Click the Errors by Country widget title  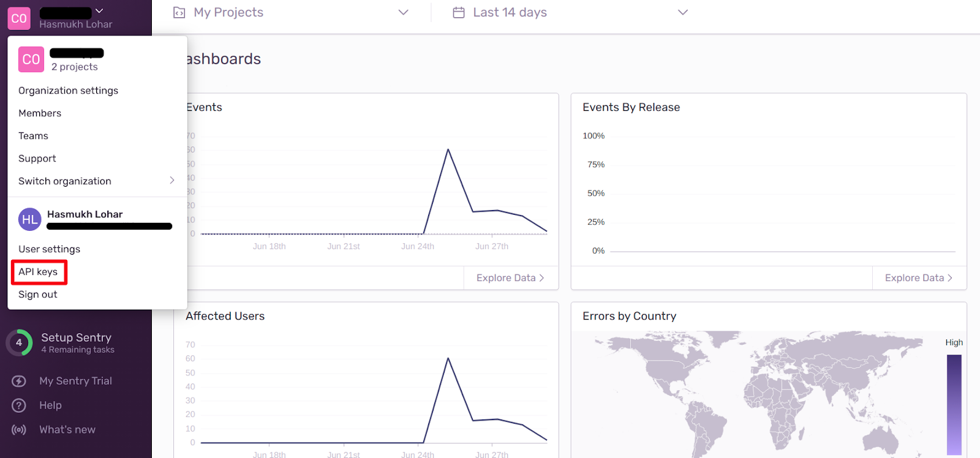pos(630,316)
